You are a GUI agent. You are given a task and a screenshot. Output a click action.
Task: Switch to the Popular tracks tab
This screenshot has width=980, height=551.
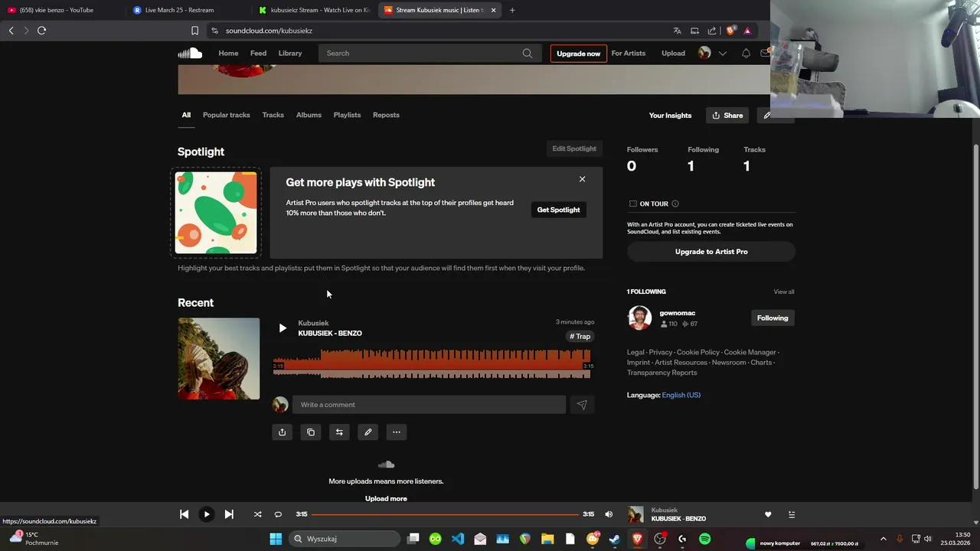[x=226, y=115]
